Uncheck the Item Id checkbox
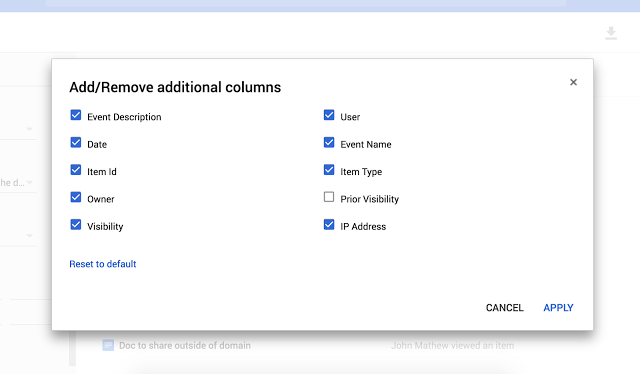Image resolution: width=640 pixels, height=374 pixels. (x=76, y=170)
